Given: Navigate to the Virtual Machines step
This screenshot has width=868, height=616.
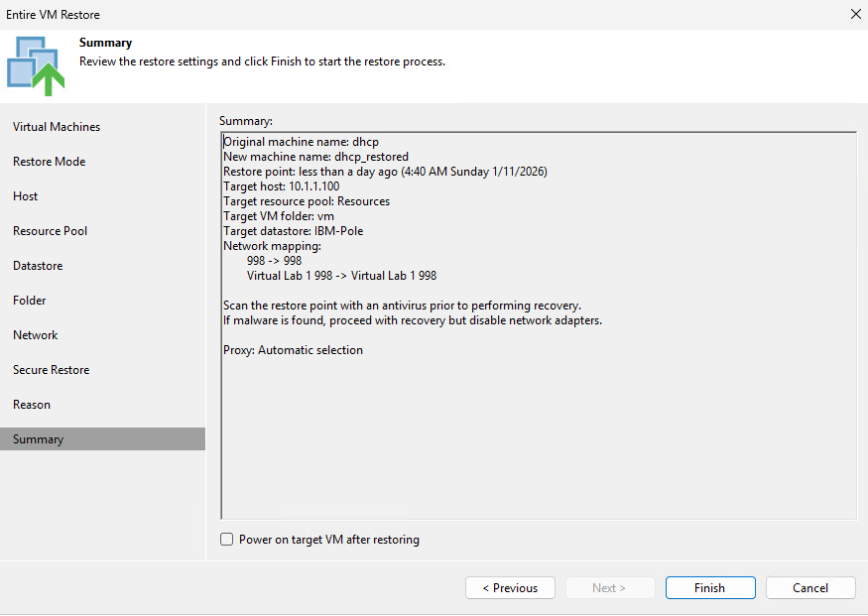Looking at the screenshot, I should [x=55, y=126].
